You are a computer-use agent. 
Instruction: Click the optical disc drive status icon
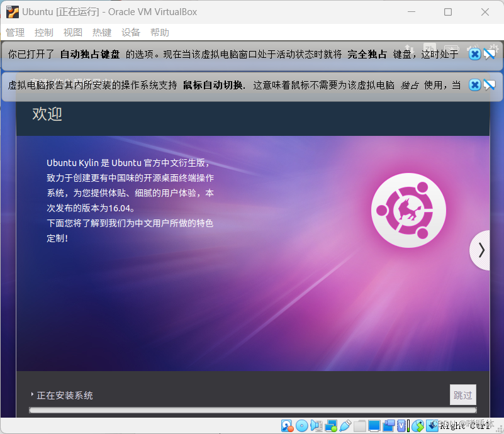[x=302, y=426]
